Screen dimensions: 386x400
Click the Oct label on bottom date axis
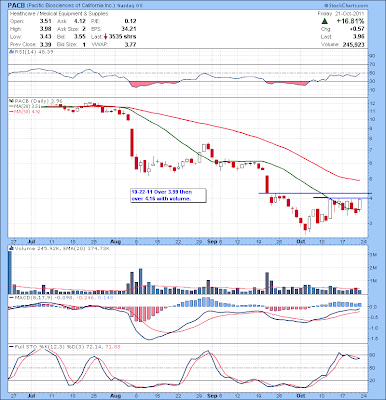pos(300,396)
